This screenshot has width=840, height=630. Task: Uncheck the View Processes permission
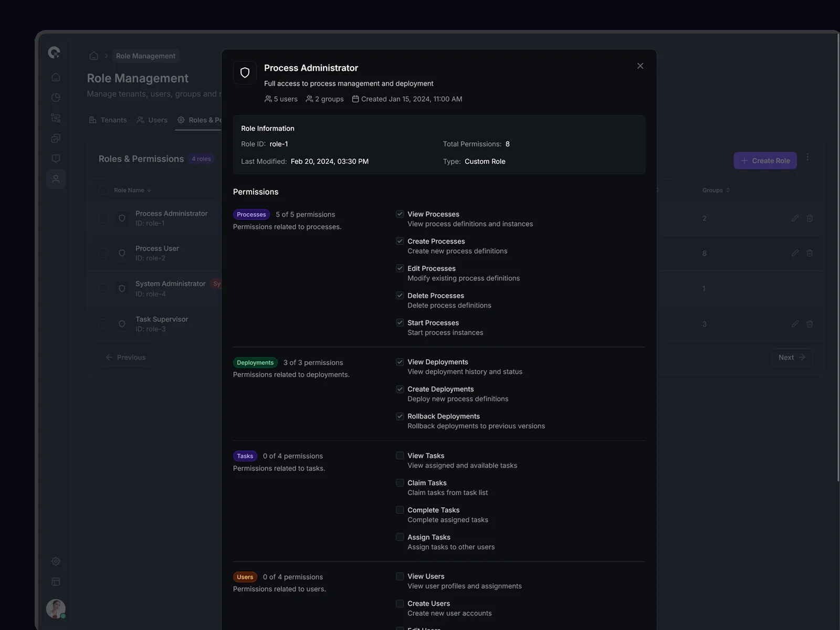coord(400,214)
